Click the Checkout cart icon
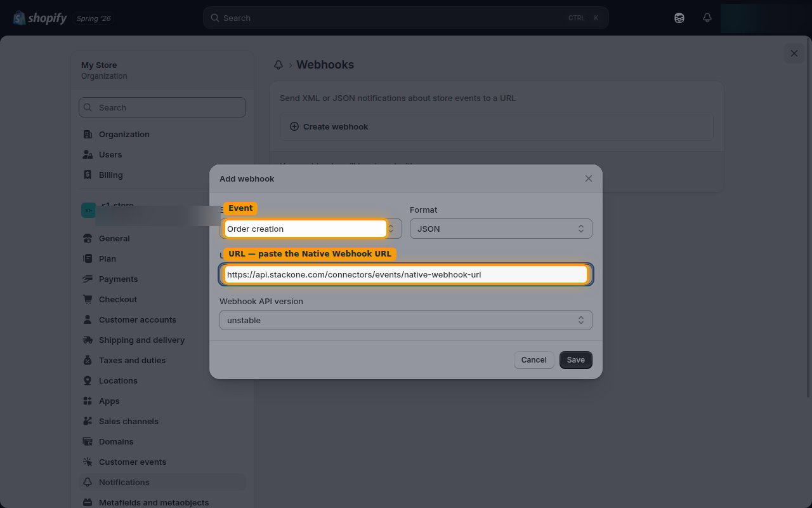812x508 pixels. tap(88, 299)
